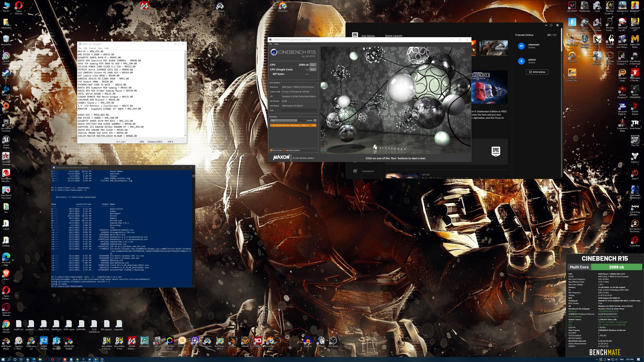Open DLSS GAMING.txt file on desktop
Image resolution: width=644 pixels, height=362 pixels.
coord(94,326)
